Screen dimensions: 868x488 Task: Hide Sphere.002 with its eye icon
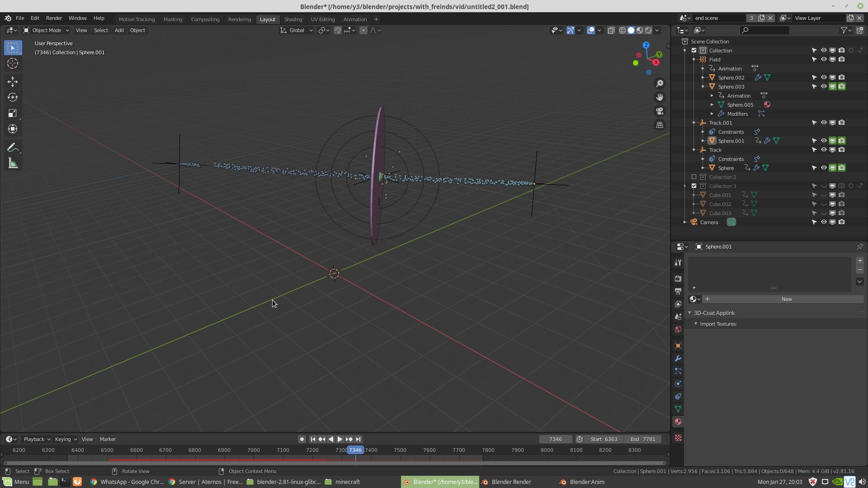click(x=823, y=77)
